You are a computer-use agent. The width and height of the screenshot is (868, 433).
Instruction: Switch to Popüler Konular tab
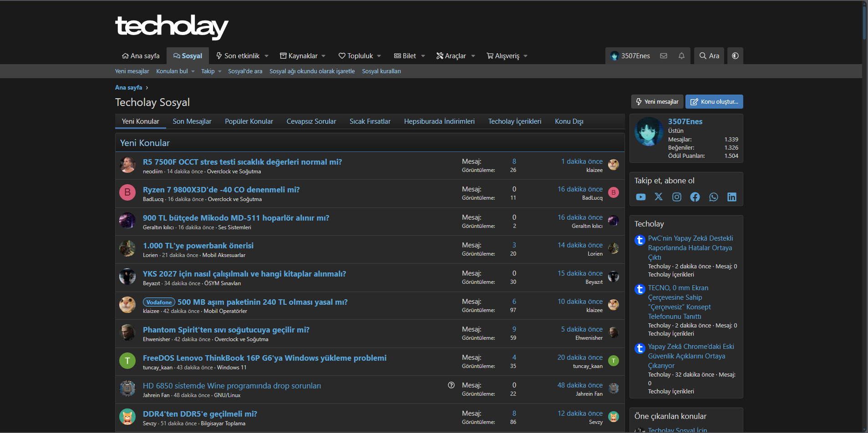[x=249, y=121]
